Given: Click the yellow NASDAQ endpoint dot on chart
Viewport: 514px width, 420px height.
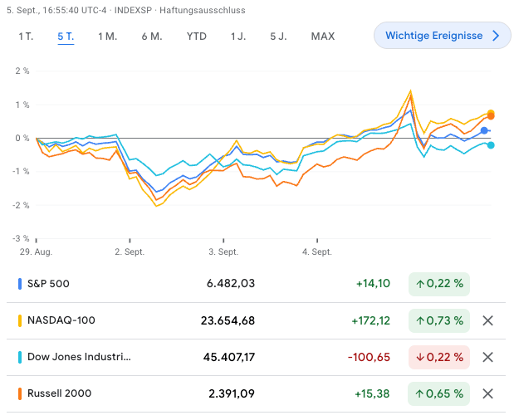Looking at the screenshot, I should click(491, 113).
